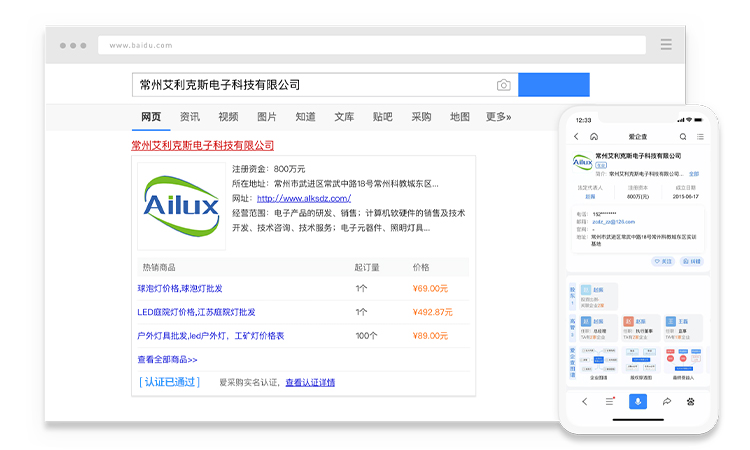Tap the small Ailux logo on phone
The width and height of the screenshot is (750, 450).
[582, 163]
